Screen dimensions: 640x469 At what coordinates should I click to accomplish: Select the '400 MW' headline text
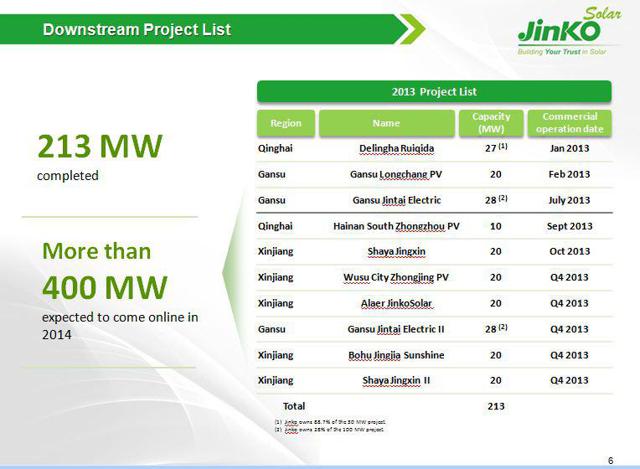click(105, 287)
